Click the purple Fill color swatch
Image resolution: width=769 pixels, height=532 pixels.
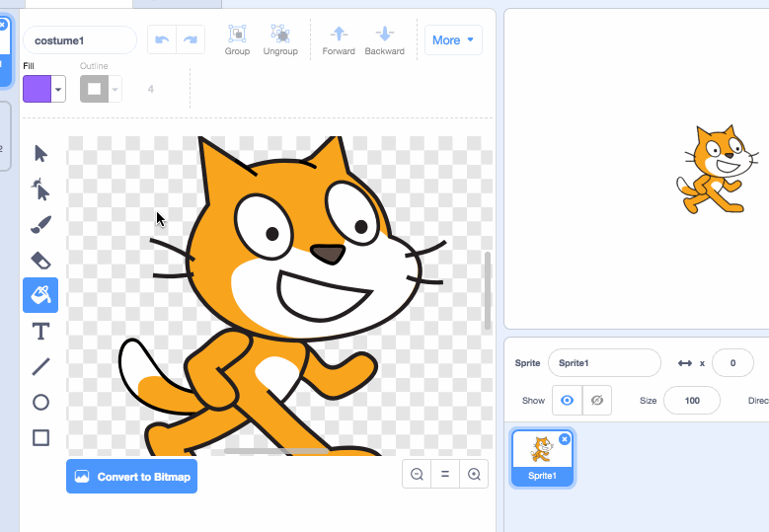38,89
